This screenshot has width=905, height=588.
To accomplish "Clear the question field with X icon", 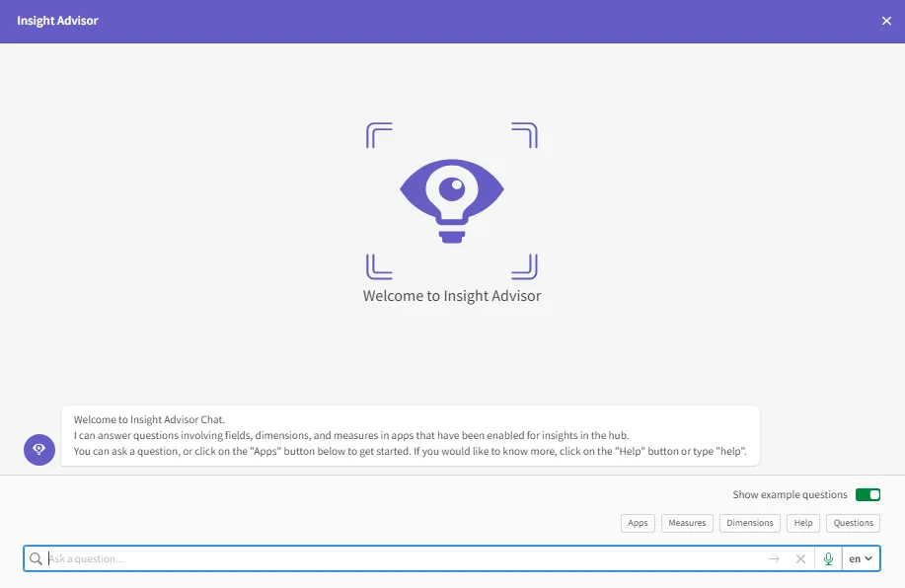I will [x=800, y=558].
